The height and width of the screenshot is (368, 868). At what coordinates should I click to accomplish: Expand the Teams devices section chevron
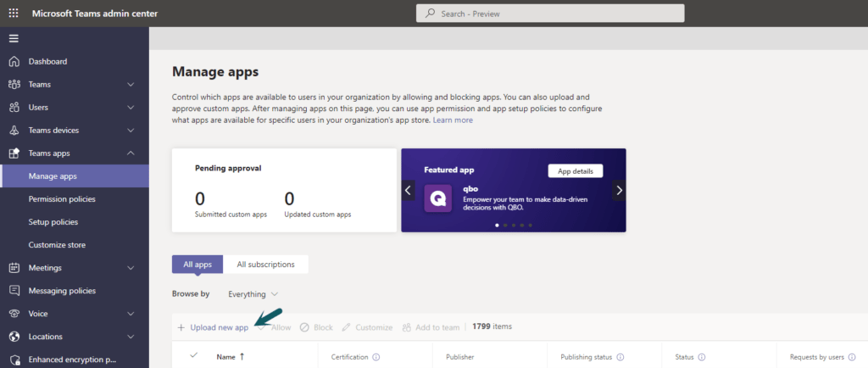(131, 131)
